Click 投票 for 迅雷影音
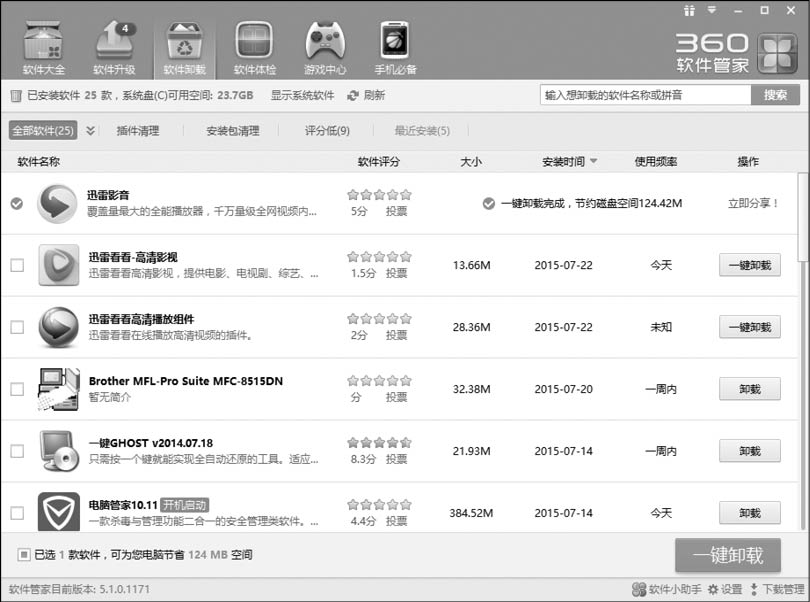 click(x=396, y=211)
